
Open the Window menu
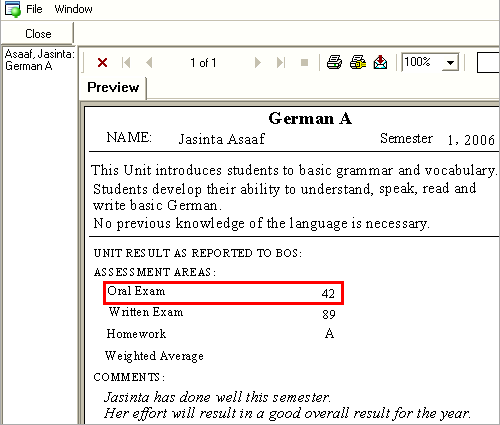73,9
